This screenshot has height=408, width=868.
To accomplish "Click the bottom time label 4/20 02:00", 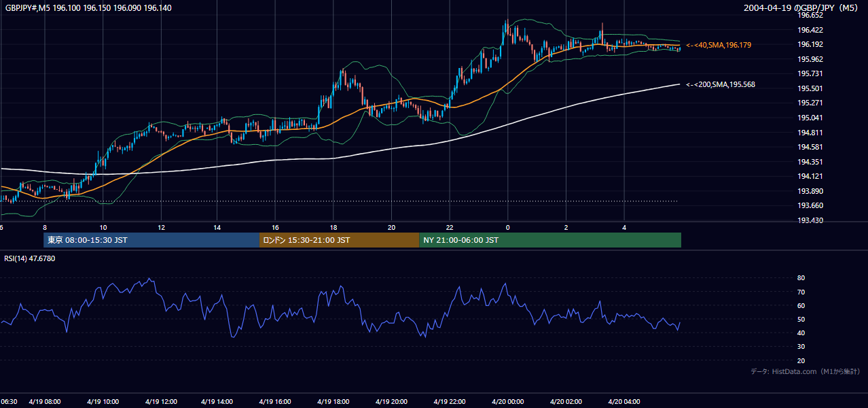I will (x=566, y=401).
